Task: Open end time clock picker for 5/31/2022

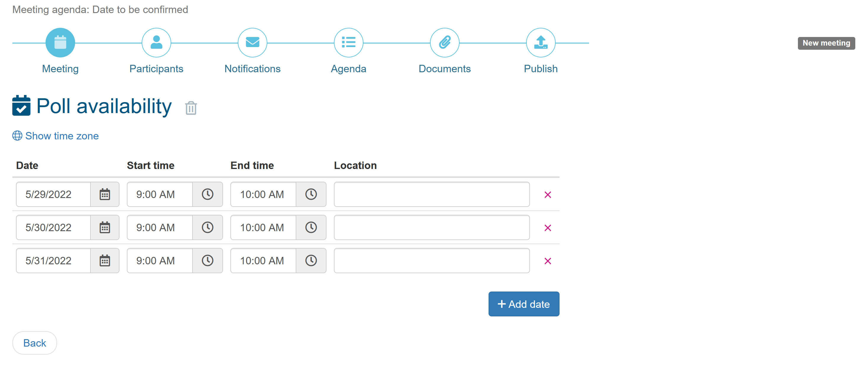Action: 311,261
